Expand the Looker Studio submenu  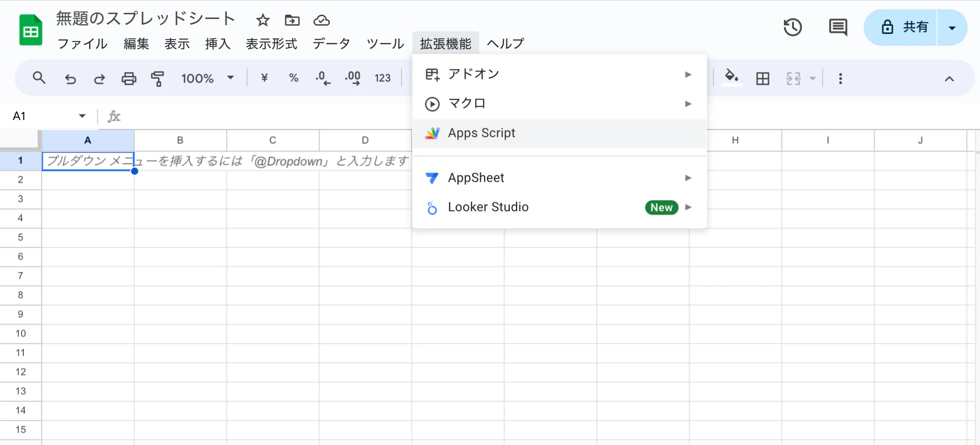point(559,207)
